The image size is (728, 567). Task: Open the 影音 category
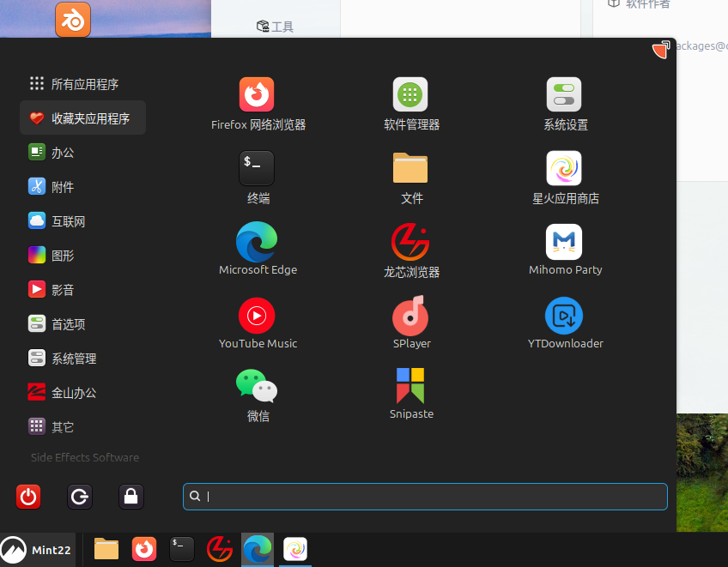pos(82,290)
